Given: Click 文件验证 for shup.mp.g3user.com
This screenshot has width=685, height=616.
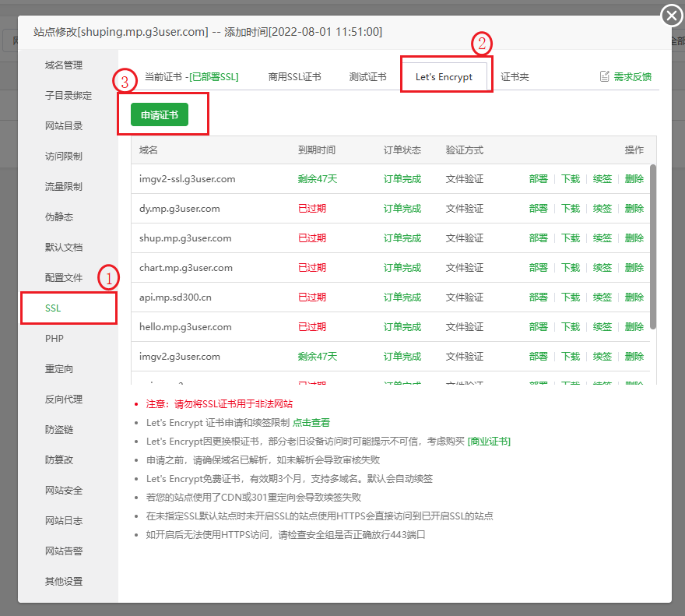Looking at the screenshot, I should point(465,238).
